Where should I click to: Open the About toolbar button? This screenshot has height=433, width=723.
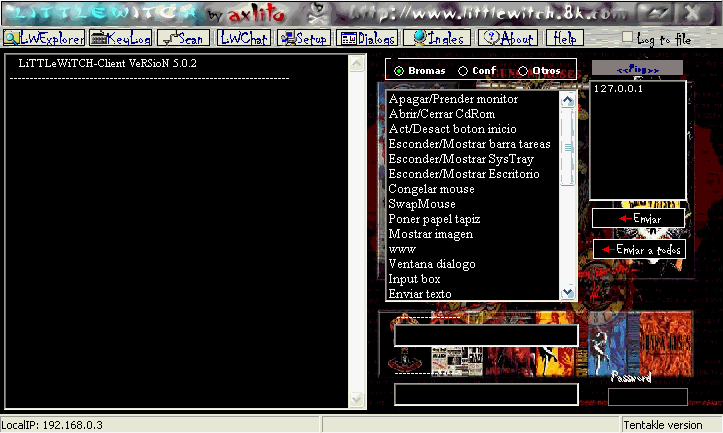(508, 38)
